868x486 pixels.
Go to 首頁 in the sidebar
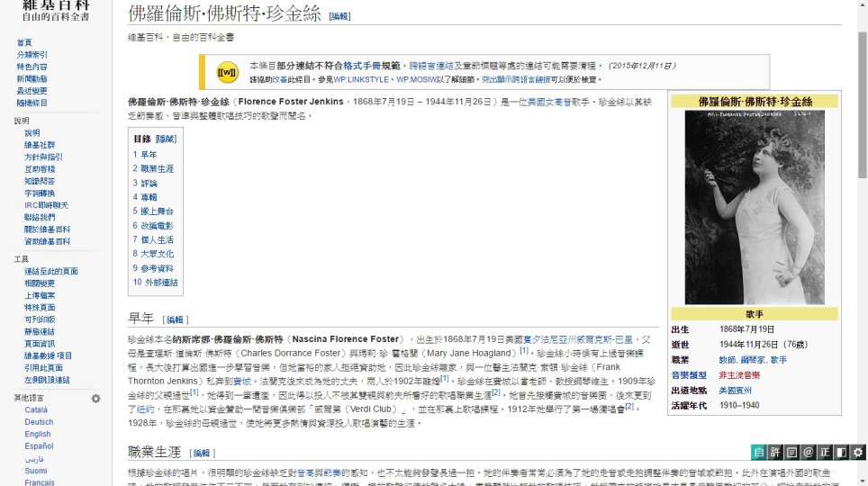[x=23, y=42]
